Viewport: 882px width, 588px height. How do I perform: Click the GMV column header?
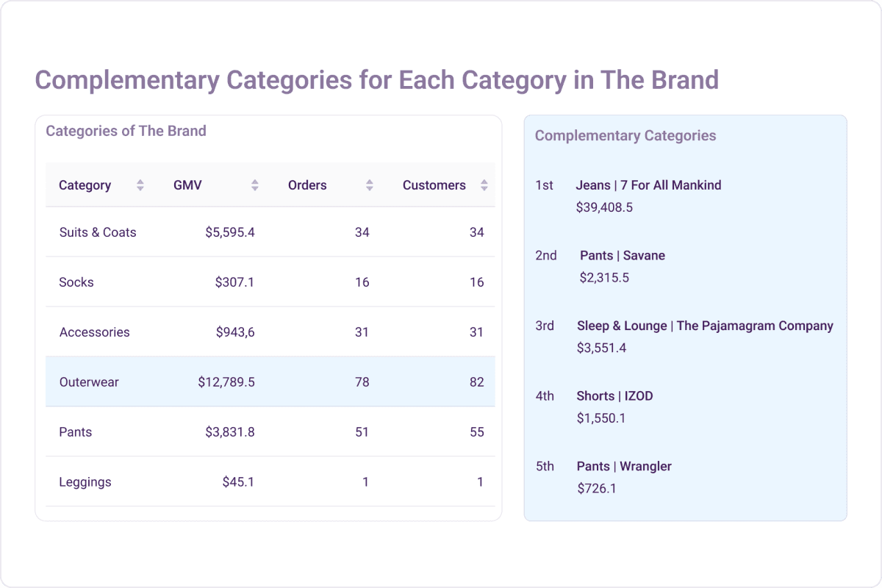[x=188, y=185]
